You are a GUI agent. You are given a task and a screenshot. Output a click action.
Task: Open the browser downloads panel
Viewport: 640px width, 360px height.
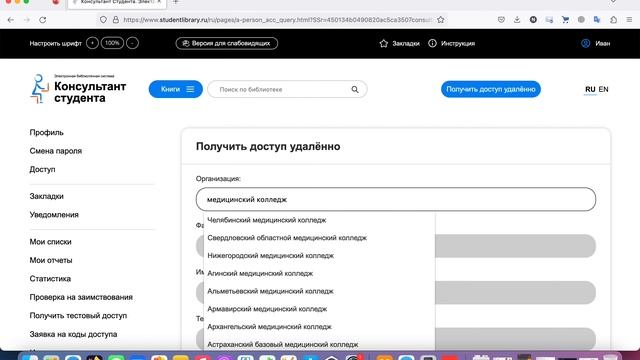[x=517, y=20]
